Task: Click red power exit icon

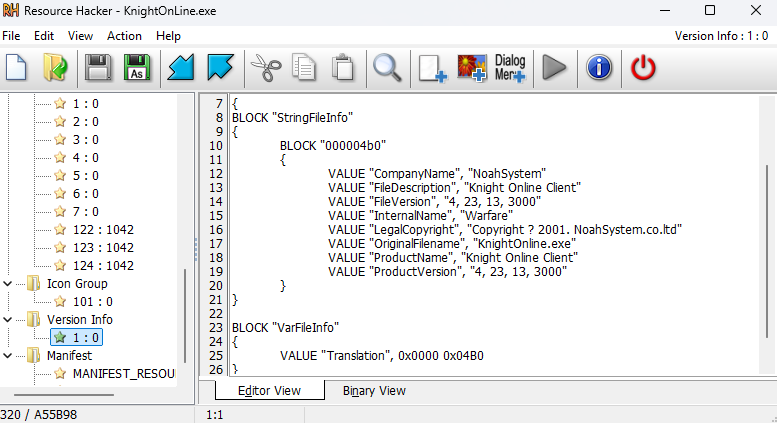Action: pyautogui.click(x=643, y=68)
